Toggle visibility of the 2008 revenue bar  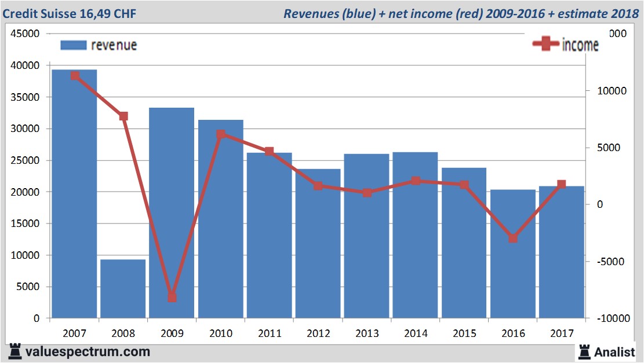click(122, 289)
